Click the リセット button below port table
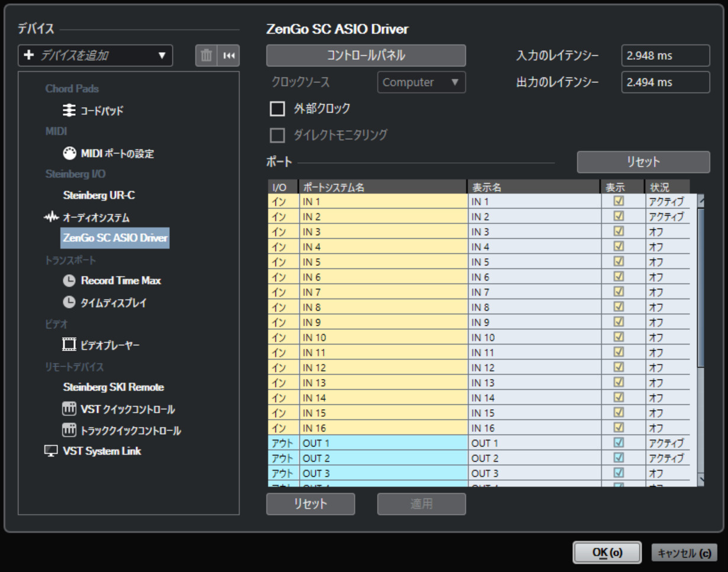The width and height of the screenshot is (728, 572). pyautogui.click(x=311, y=504)
